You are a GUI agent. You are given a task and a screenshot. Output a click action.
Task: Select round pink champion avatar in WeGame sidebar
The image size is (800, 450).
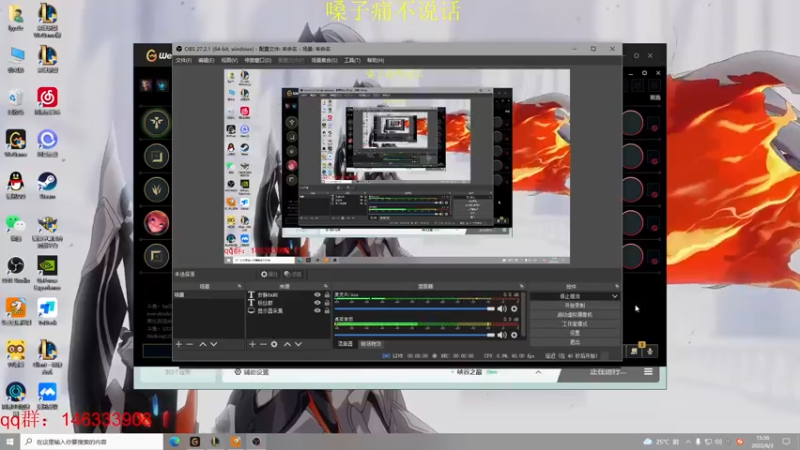[x=156, y=222]
